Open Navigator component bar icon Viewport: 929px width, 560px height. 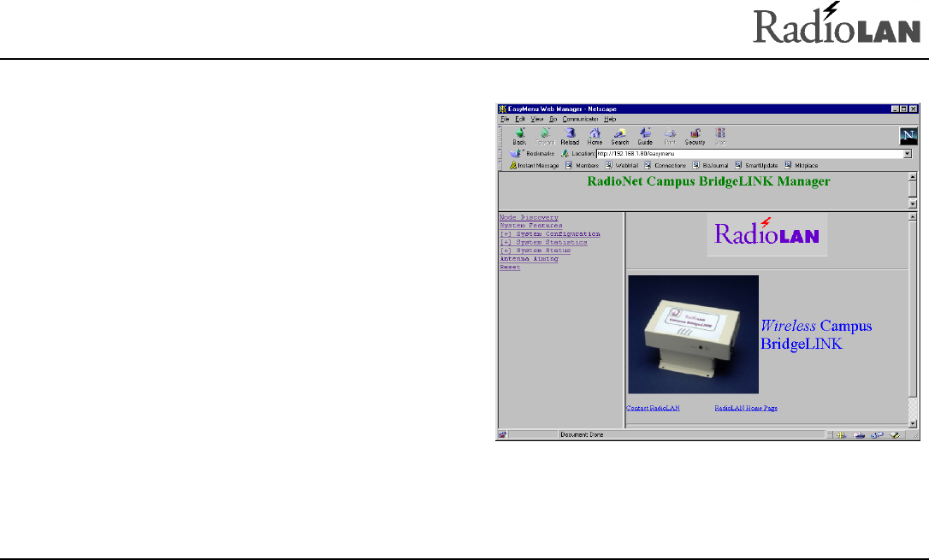[841, 435]
